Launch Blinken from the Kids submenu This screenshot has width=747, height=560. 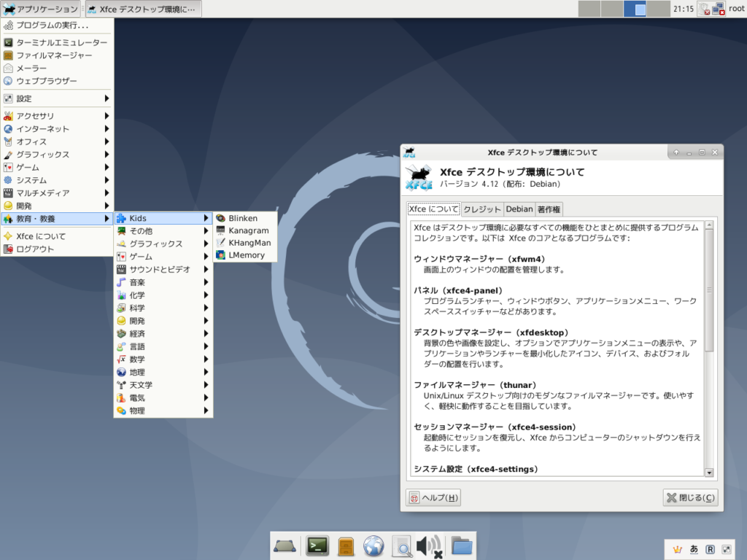coord(244,218)
